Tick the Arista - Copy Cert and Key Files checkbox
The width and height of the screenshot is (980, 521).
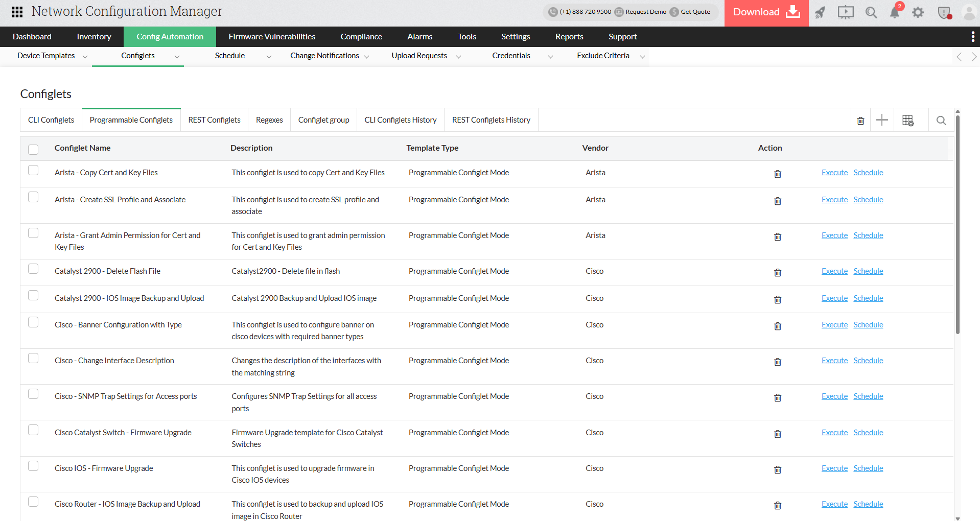pos(33,170)
